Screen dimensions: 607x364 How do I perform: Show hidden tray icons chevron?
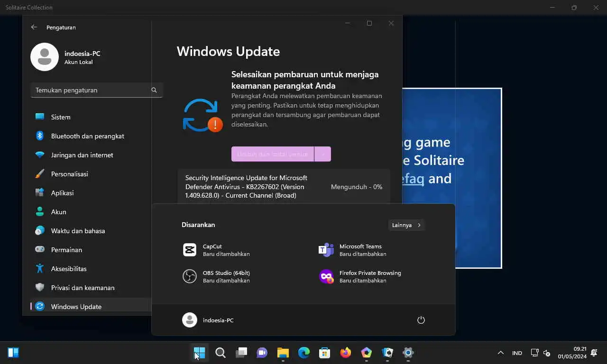coord(500,353)
